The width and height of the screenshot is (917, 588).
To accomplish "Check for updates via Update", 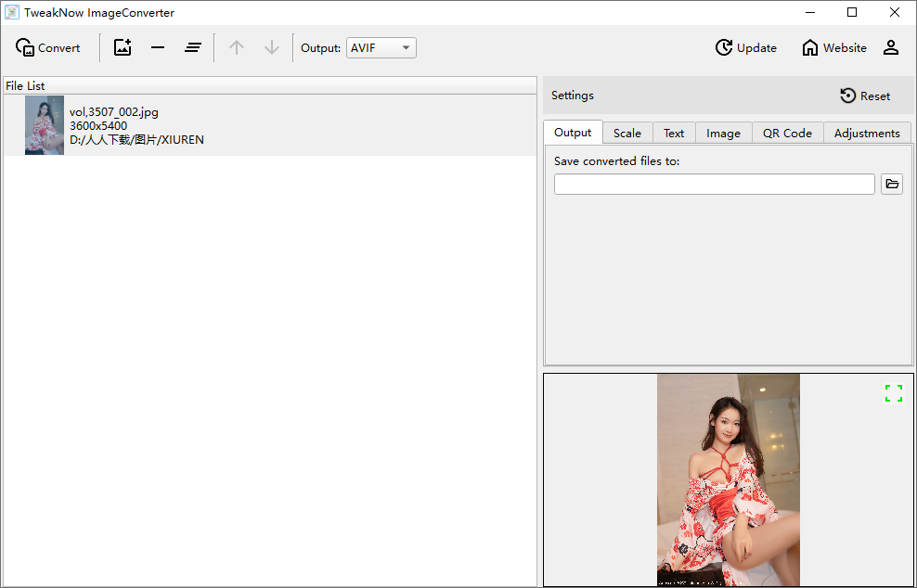I will [x=745, y=48].
